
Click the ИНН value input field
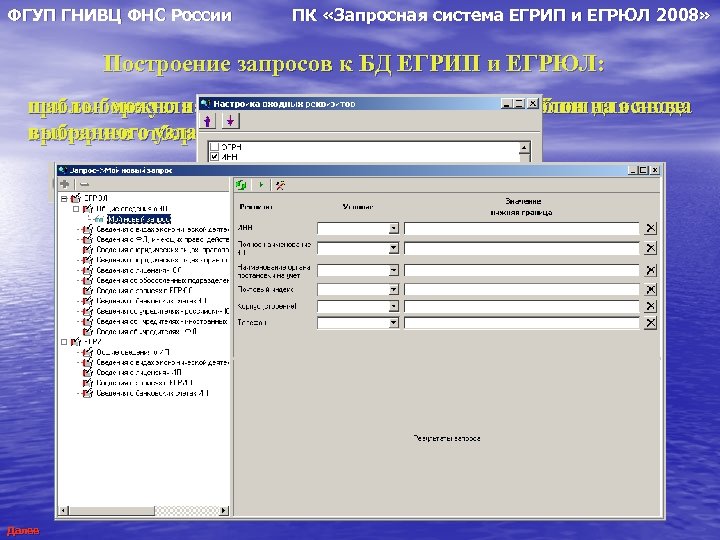[x=522, y=228]
